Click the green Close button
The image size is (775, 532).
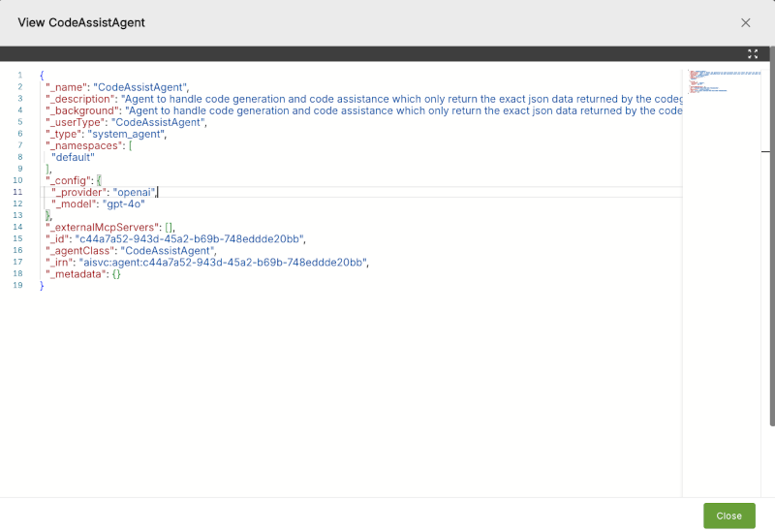pos(729,516)
